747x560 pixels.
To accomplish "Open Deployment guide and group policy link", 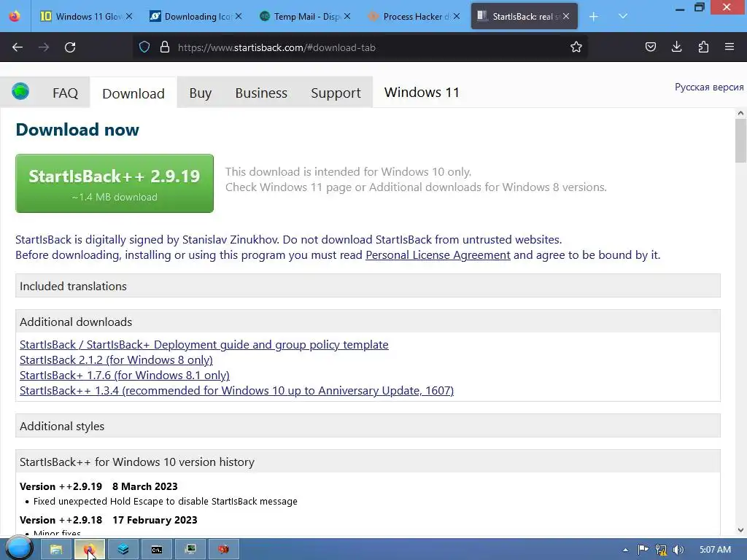I will pyautogui.click(x=204, y=345).
